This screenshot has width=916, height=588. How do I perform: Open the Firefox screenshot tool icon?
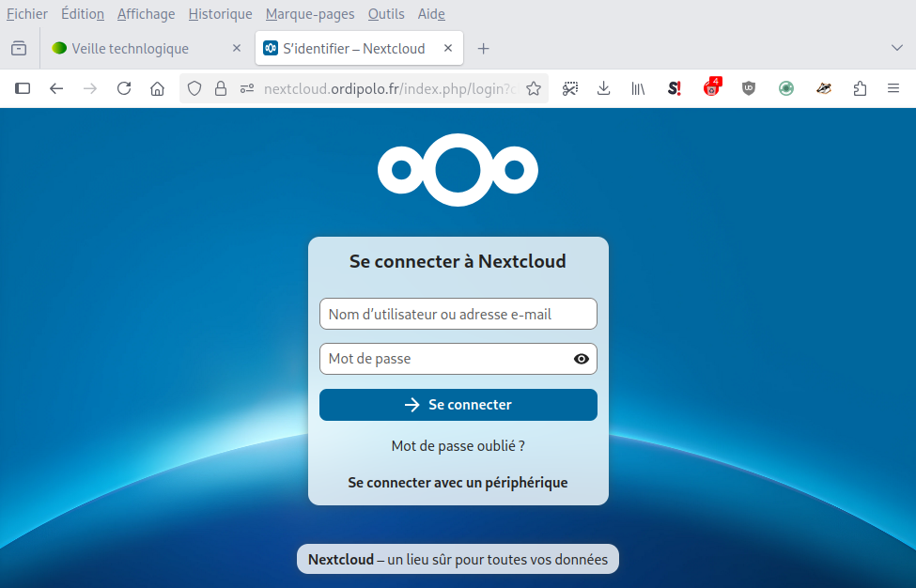tap(570, 88)
